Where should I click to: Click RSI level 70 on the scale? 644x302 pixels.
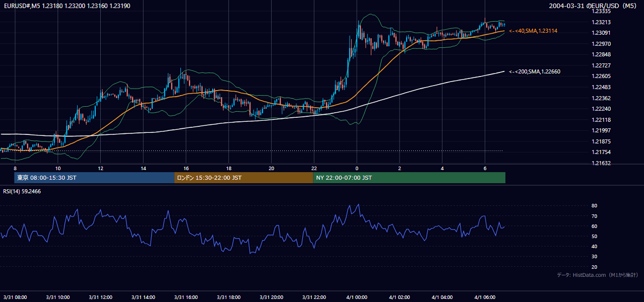pyautogui.click(x=594, y=216)
